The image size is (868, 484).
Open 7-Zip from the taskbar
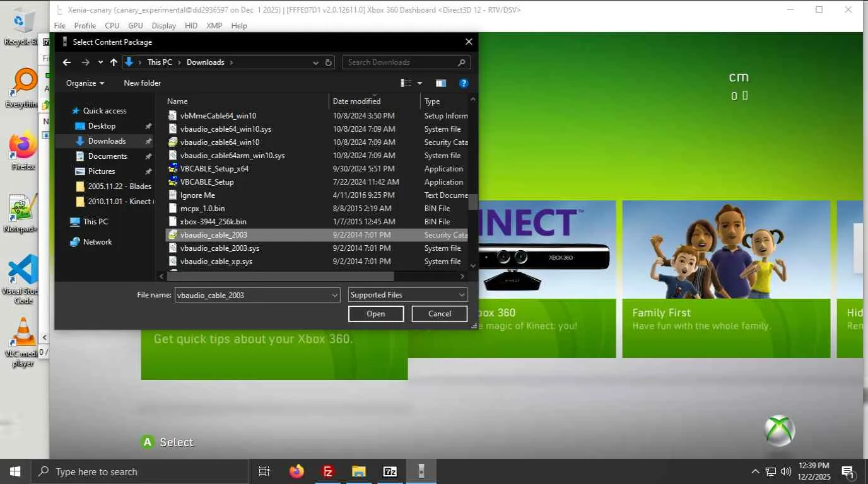pyautogui.click(x=390, y=471)
